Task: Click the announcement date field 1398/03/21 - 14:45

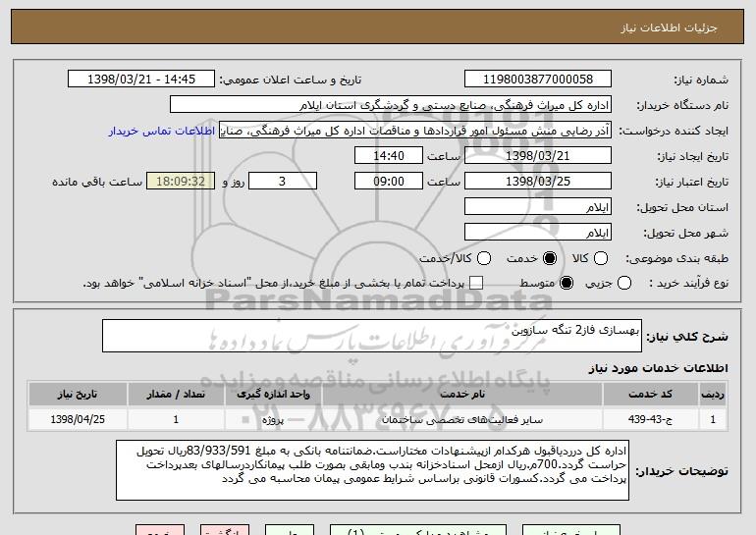Action: tap(141, 80)
